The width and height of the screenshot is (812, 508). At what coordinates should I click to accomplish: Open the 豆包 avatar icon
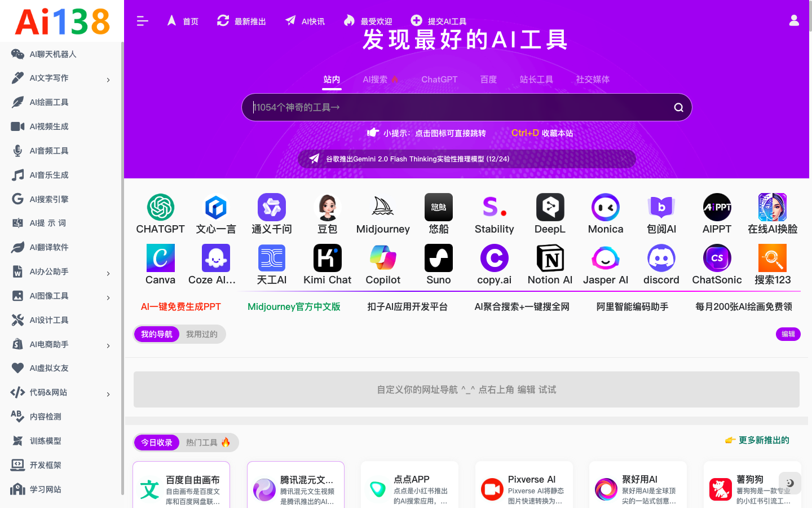coord(328,207)
